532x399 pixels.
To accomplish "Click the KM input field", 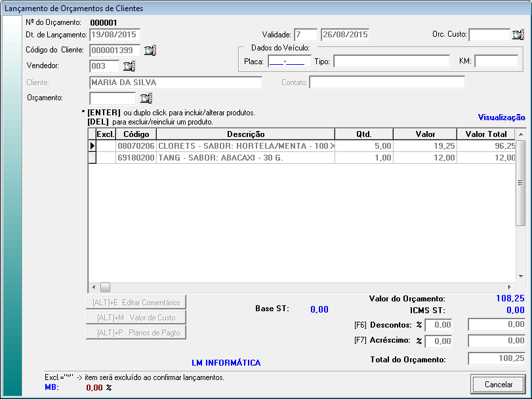I will tap(496, 62).
